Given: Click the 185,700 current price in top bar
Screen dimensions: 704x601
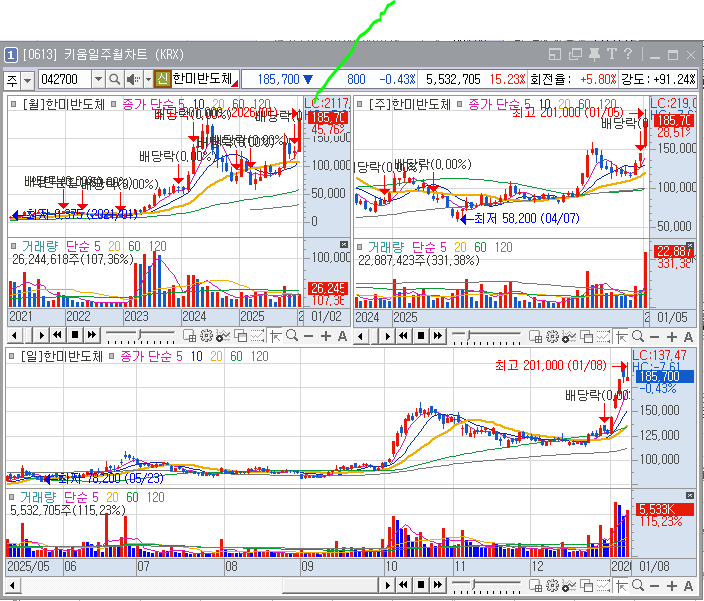Looking at the screenshot, I should [x=278, y=80].
